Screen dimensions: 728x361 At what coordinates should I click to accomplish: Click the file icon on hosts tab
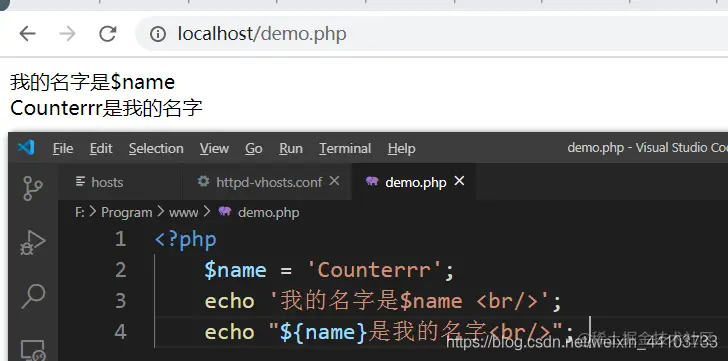tap(80, 181)
